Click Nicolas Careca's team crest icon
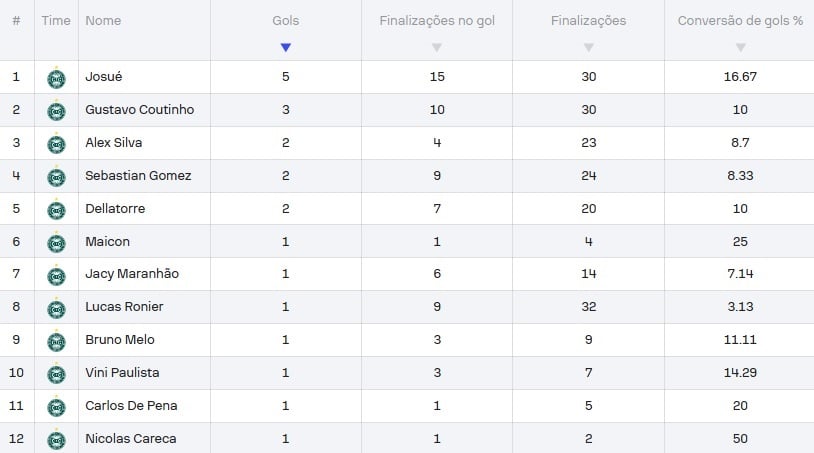The height and width of the screenshot is (453, 814). [56, 440]
